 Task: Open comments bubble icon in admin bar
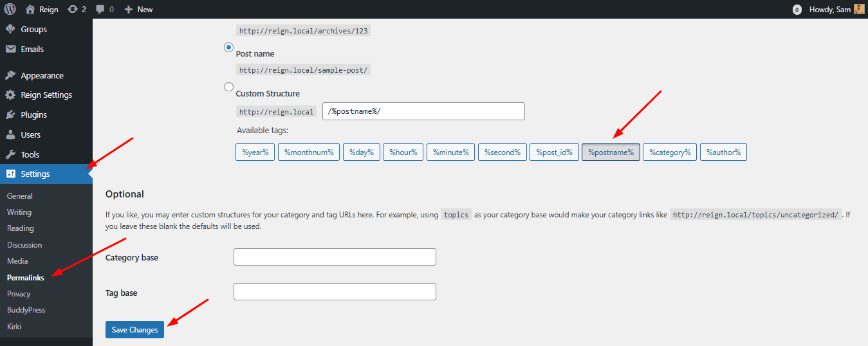click(x=100, y=10)
